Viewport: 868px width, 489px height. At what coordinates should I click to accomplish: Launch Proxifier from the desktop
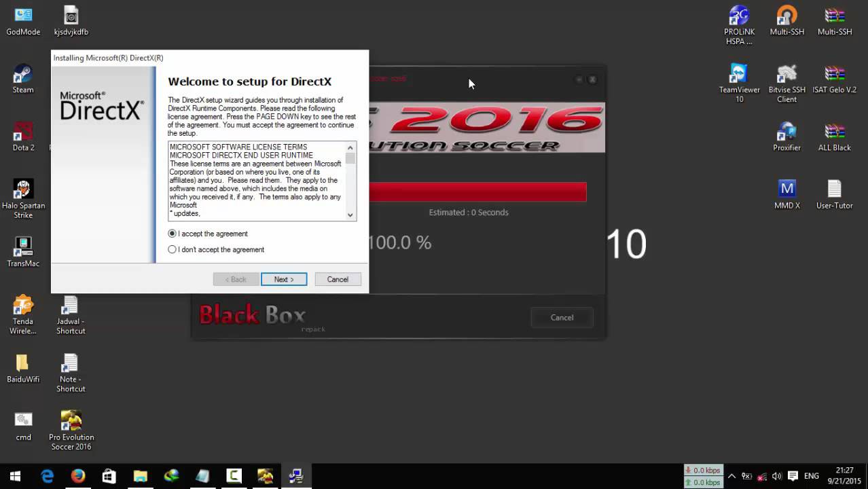786,137
